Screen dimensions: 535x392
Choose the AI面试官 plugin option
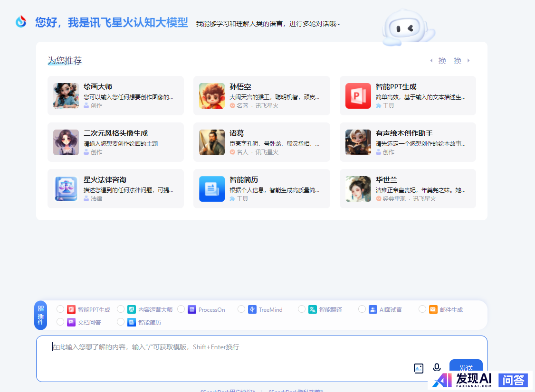(362, 309)
